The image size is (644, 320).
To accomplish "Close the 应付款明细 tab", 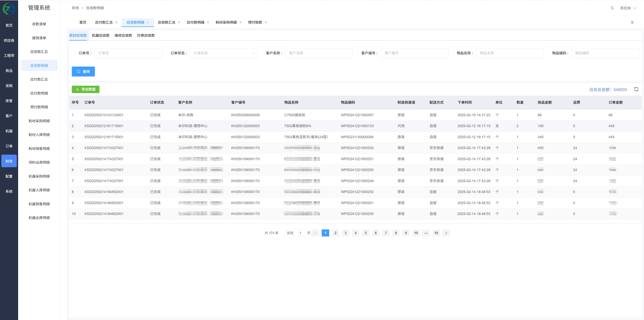I will click(x=208, y=22).
